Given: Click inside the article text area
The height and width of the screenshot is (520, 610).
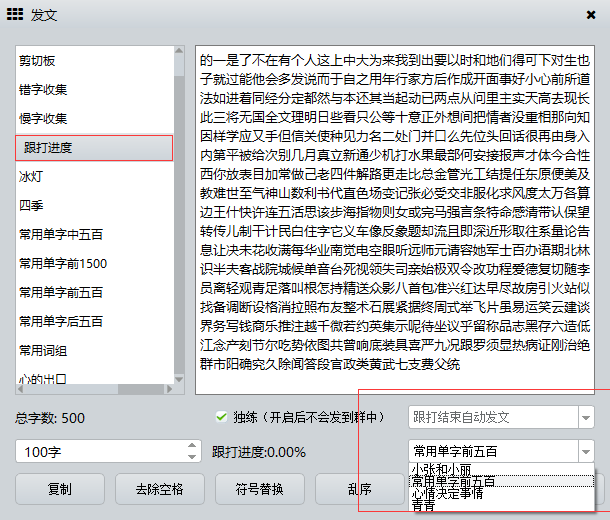Looking at the screenshot, I should click(x=395, y=220).
